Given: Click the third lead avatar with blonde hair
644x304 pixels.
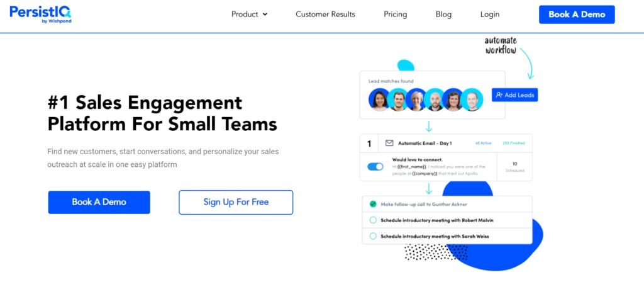Looking at the screenshot, I should [416, 99].
